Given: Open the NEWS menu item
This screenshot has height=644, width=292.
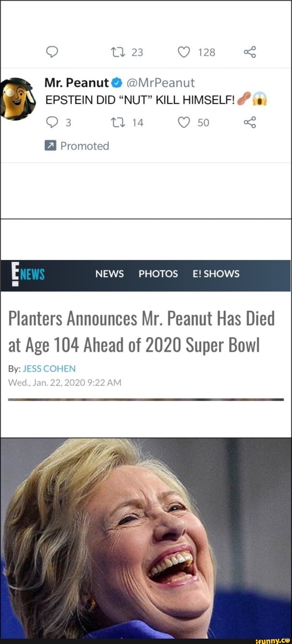Looking at the screenshot, I should click(109, 274).
